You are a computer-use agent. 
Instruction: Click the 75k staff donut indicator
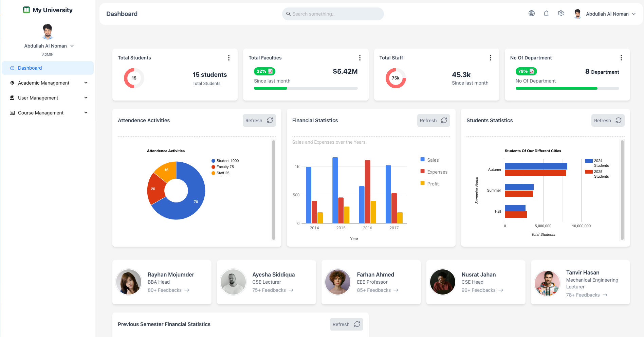click(x=396, y=78)
